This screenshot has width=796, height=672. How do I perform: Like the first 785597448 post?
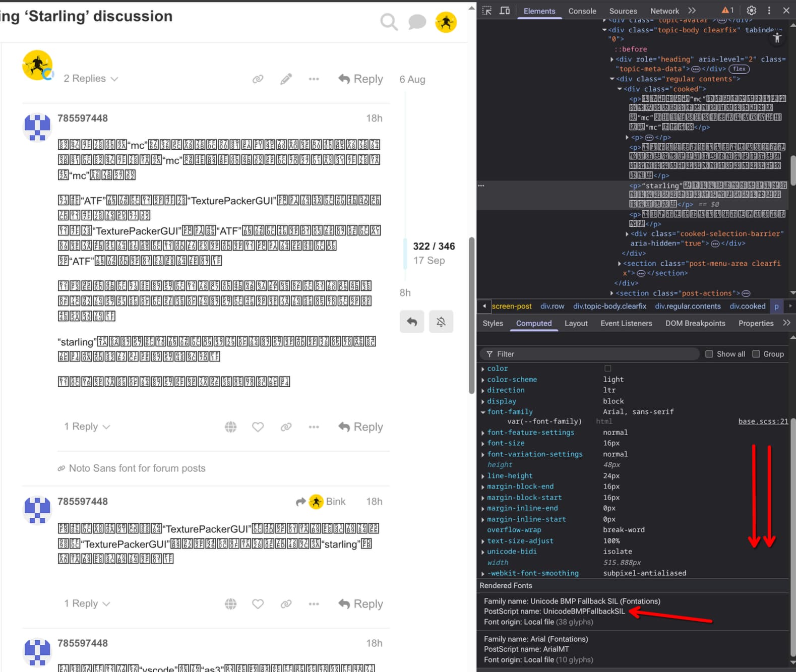pos(258,427)
